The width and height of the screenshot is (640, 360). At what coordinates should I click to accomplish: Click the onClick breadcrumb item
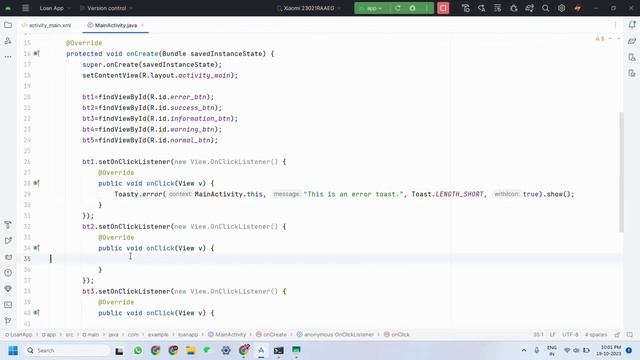click(397, 334)
